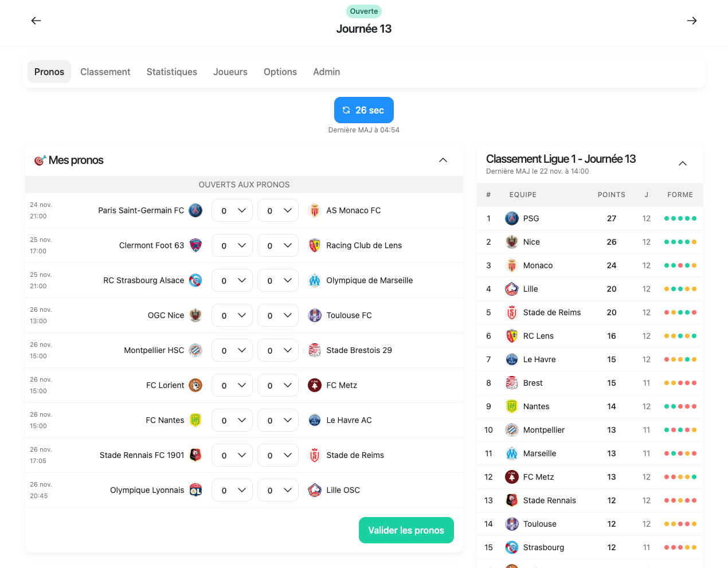Screen dimensions: 728x568
Task: Click the Stade Rennais logo in the standings table
Action: [x=512, y=500]
